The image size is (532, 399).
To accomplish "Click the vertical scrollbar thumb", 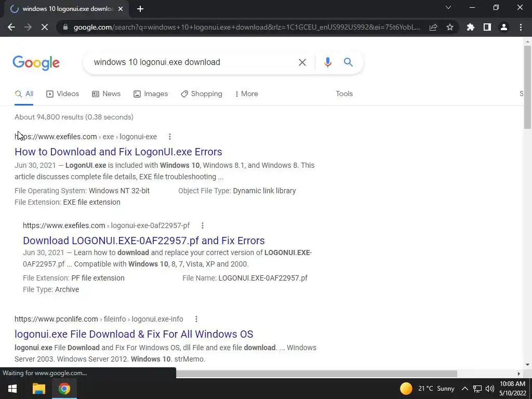I will tap(527, 87).
